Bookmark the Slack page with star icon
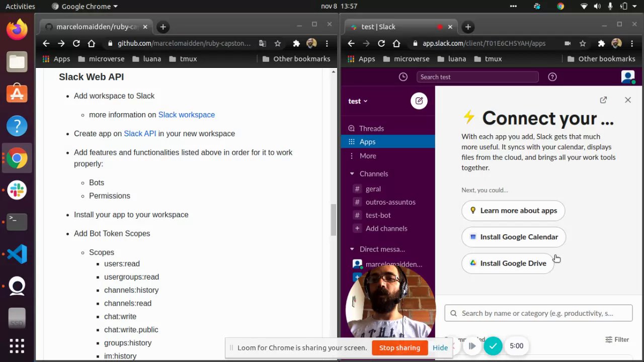 coord(583,44)
